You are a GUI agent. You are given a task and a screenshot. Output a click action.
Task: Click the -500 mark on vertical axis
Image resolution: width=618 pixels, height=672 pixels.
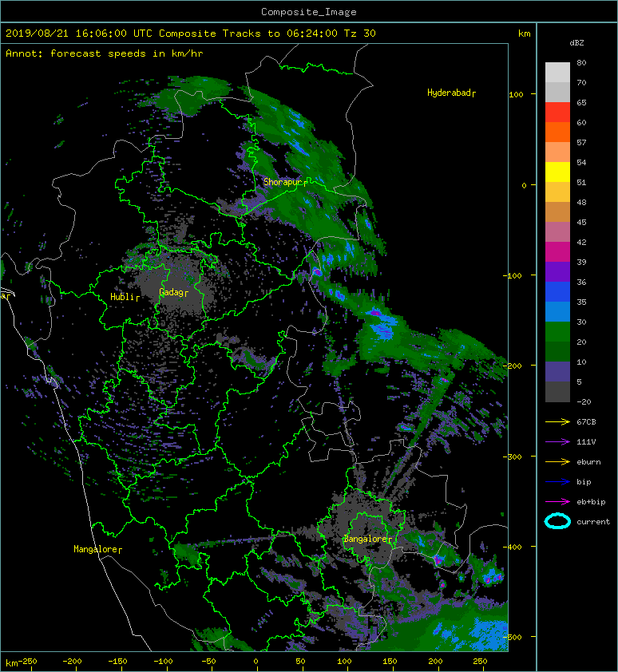pyautogui.click(x=513, y=638)
